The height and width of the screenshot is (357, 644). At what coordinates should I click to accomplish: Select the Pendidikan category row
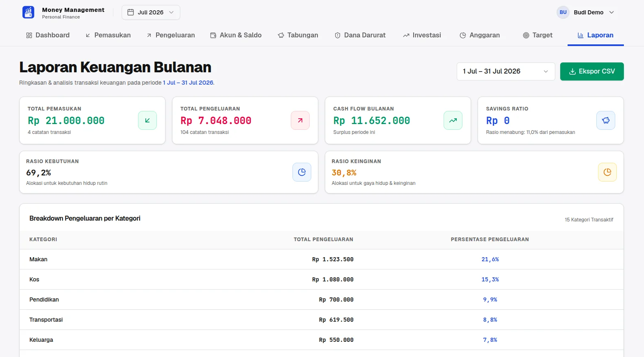[322, 299]
